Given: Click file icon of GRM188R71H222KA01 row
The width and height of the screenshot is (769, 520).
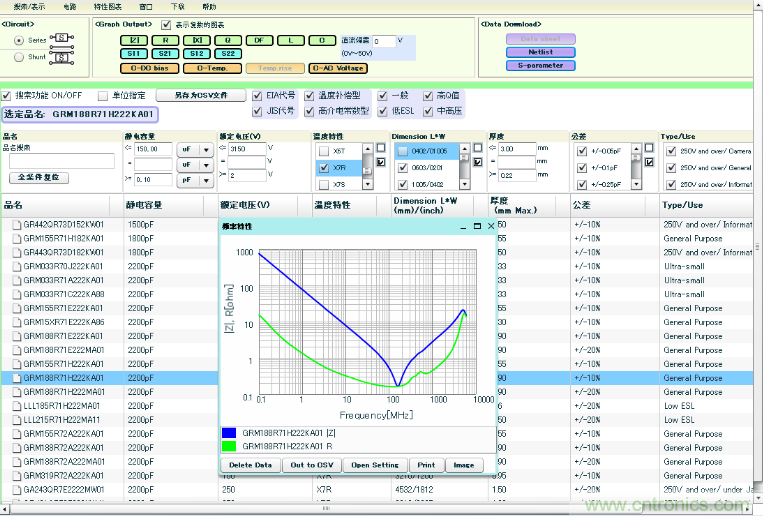Looking at the screenshot, I should pyautogui.click(x=16, y=379).
